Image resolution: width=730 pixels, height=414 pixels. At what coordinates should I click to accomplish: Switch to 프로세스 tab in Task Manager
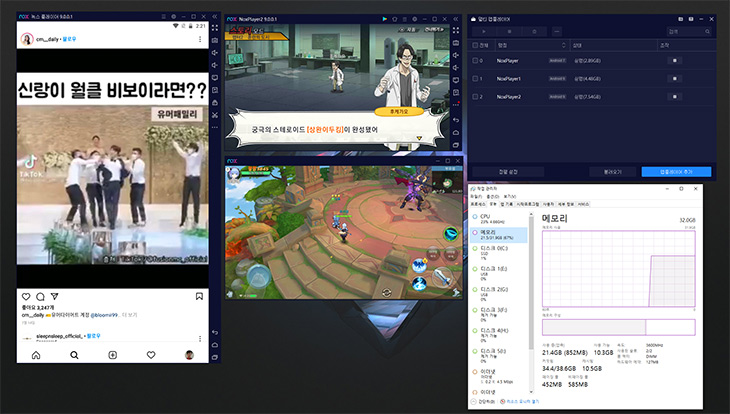tap(478, 204)
